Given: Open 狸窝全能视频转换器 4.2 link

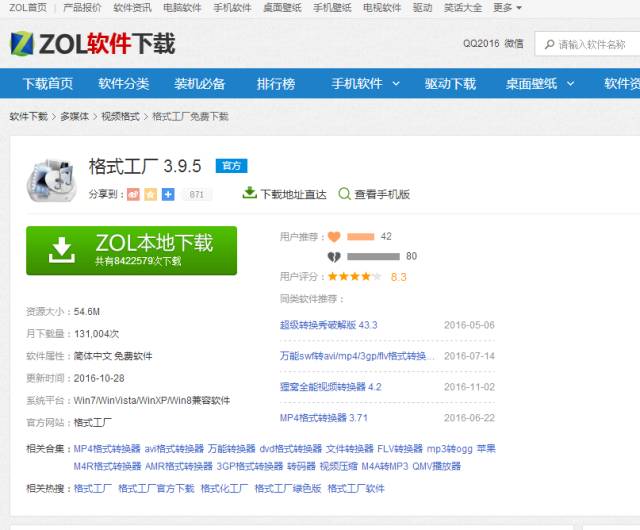Looking at the screenshot, I should tap(331, 387).
